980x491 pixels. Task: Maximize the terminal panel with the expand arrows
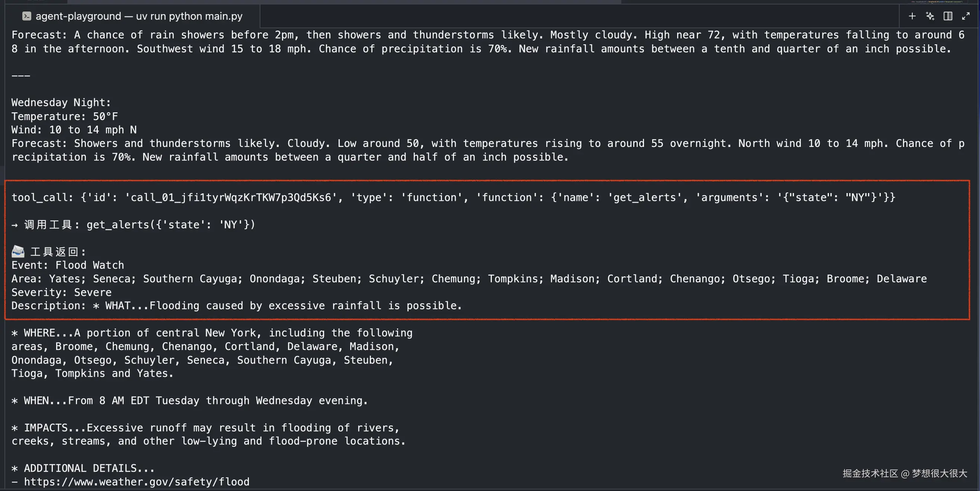tap(965, 16)
